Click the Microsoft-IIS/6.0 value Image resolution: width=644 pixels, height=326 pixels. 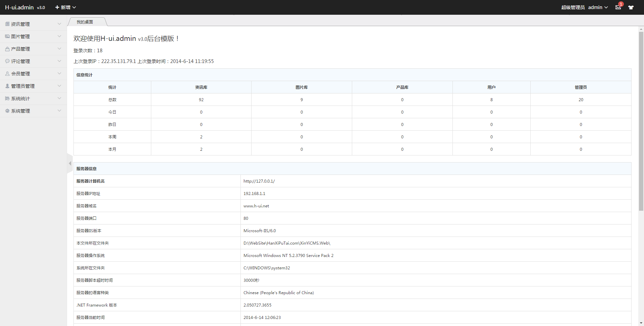(260, 231)
